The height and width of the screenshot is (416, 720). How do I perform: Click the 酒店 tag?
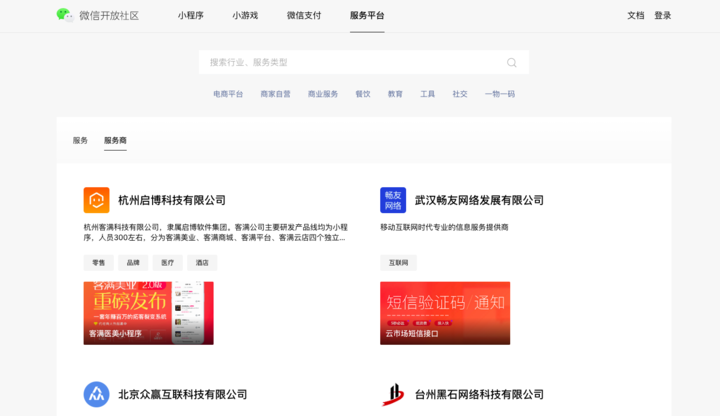click(202, 263)
